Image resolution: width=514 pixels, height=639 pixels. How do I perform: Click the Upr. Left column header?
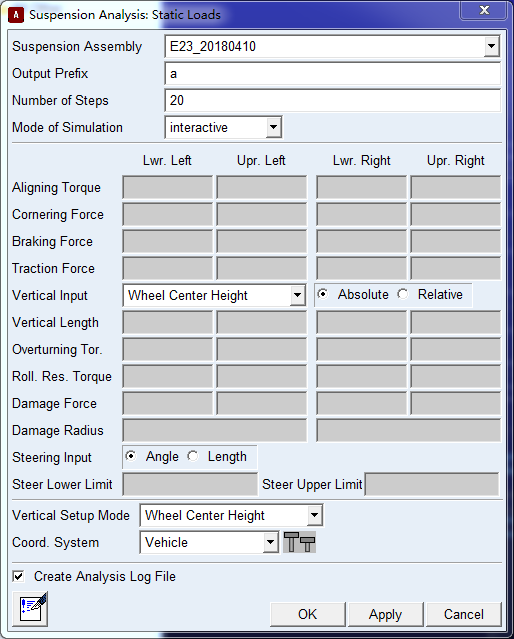[261, 161]
